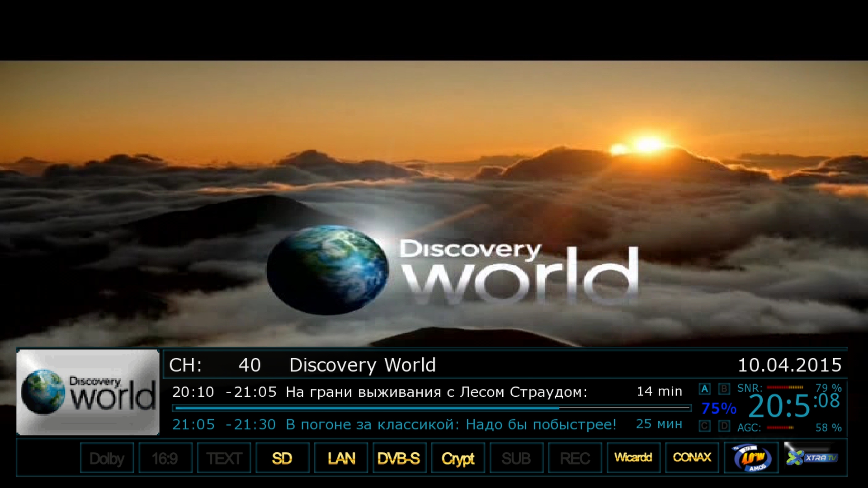Click the large clock "20:5" display
This screenshot has width=868, height=488.
pos(779,406)
